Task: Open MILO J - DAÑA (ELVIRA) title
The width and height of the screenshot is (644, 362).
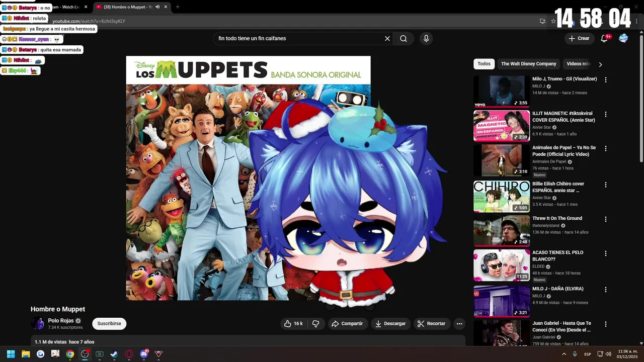Action: click(557, 289)
